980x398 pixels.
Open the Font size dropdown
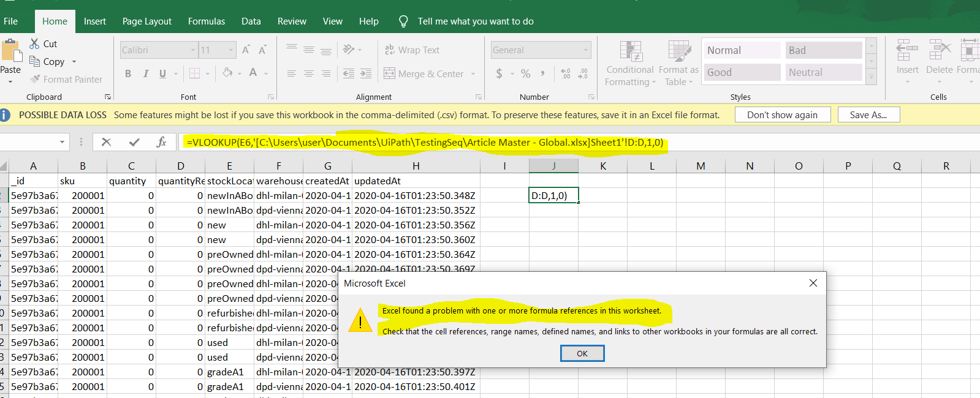click(231, 50)
